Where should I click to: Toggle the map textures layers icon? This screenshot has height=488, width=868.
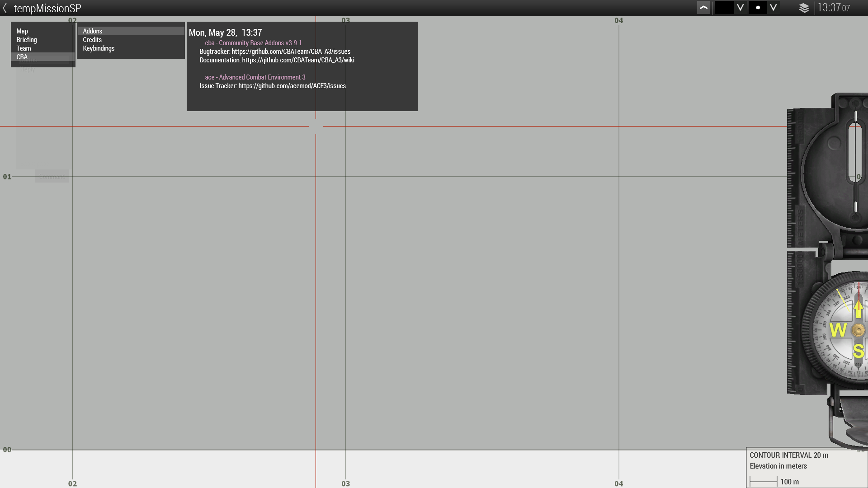(x=804, y=8)
